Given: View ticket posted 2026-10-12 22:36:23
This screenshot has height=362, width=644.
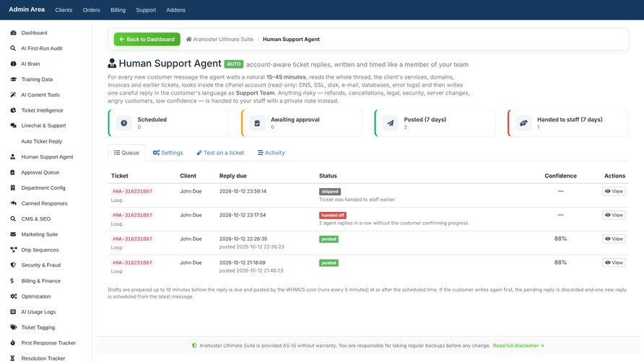Looking at the screenshot, I should (x=614, y=239).
